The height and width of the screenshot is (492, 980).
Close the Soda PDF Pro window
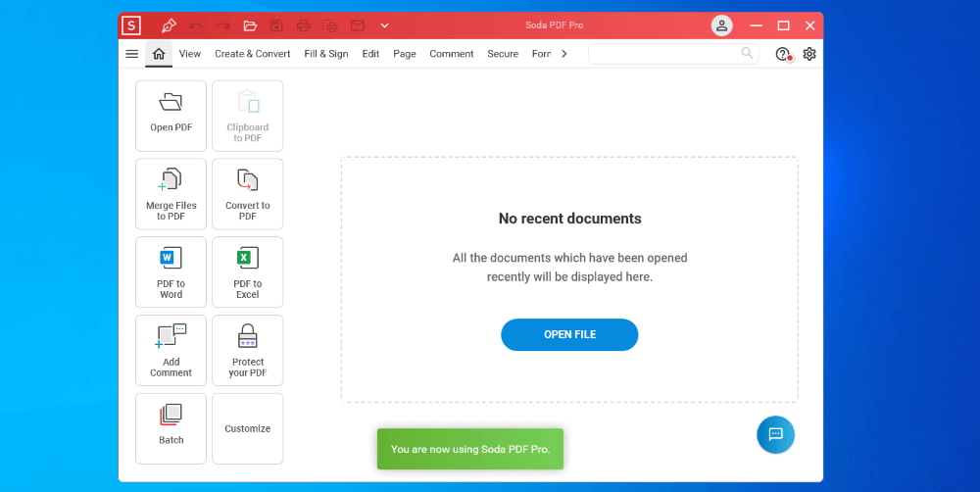(x=810, y=25)
